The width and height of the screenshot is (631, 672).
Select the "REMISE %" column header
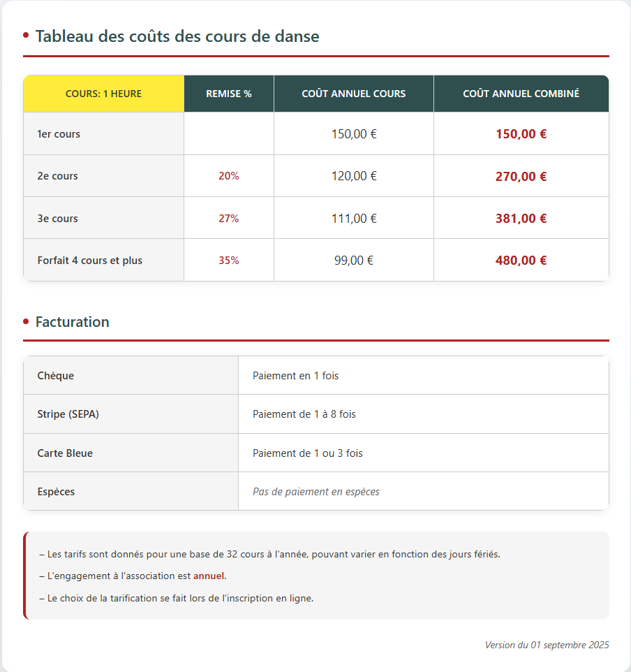click(x=229, y=94)
